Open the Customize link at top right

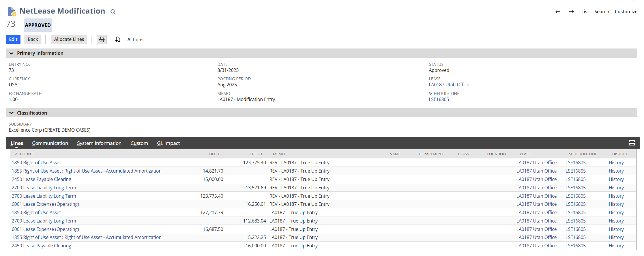(626, 12)
